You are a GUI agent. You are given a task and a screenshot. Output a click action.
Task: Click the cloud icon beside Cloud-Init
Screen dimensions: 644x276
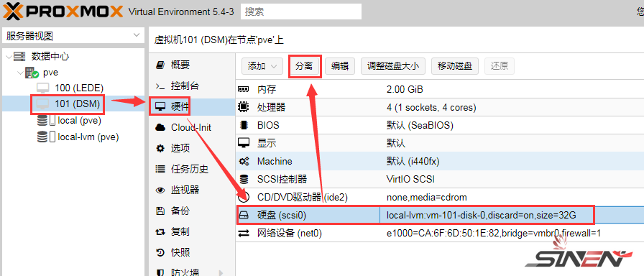pos(160,128)
